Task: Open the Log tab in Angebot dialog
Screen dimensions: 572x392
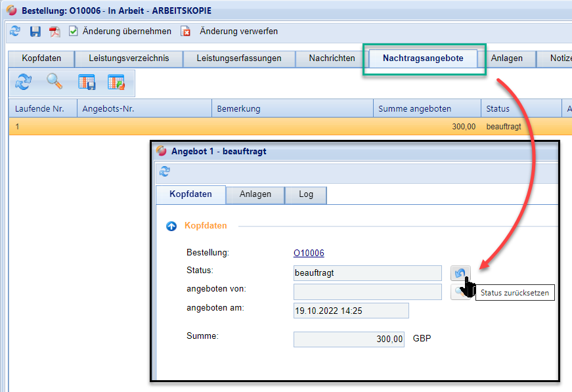Action: click(306, 194)
